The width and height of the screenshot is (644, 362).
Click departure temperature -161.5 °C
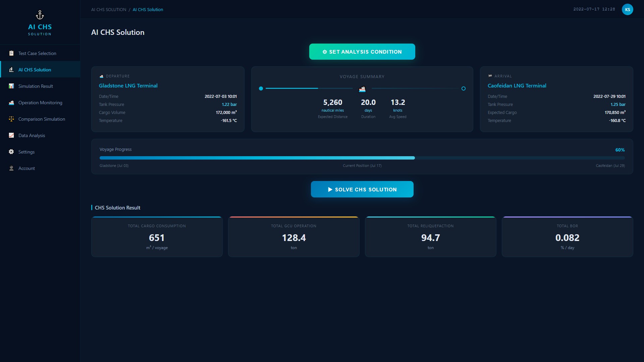pyautogui.click(x=229, y=121)
